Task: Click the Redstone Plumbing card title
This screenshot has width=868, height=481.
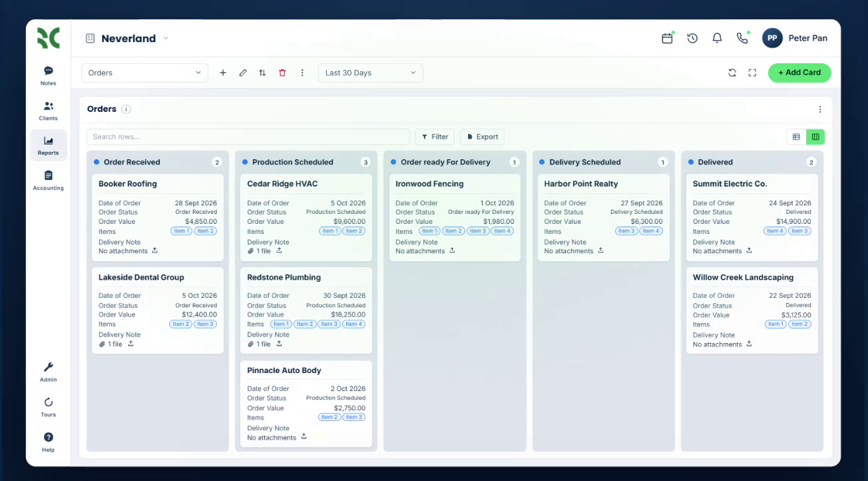Action: click(284, 277)
